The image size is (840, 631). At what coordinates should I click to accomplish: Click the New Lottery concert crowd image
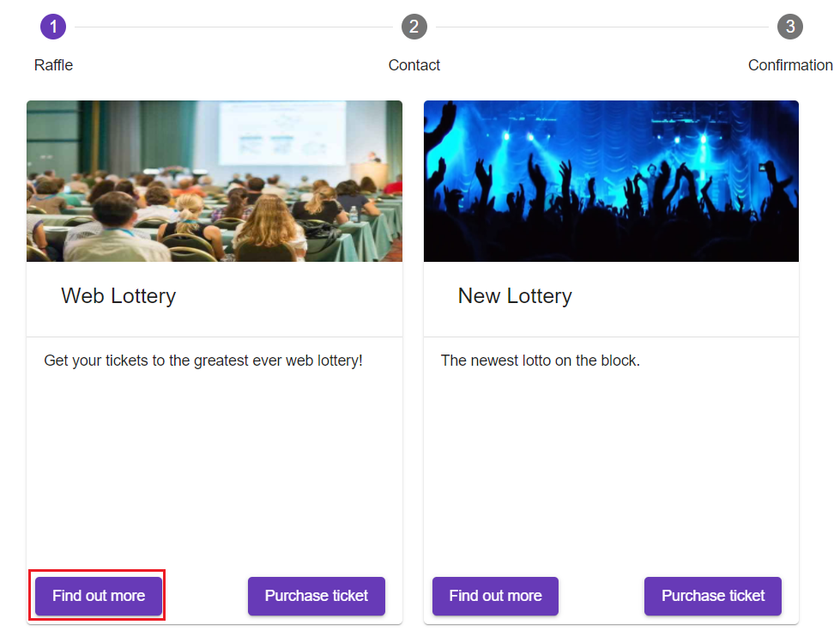click(611, 181)
